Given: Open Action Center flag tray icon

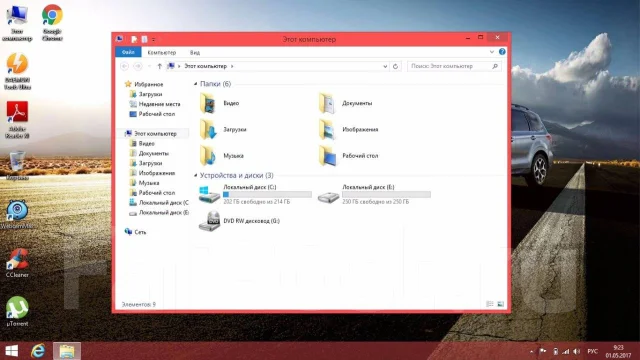Looking at the screenshot, I should pos(543,351).
